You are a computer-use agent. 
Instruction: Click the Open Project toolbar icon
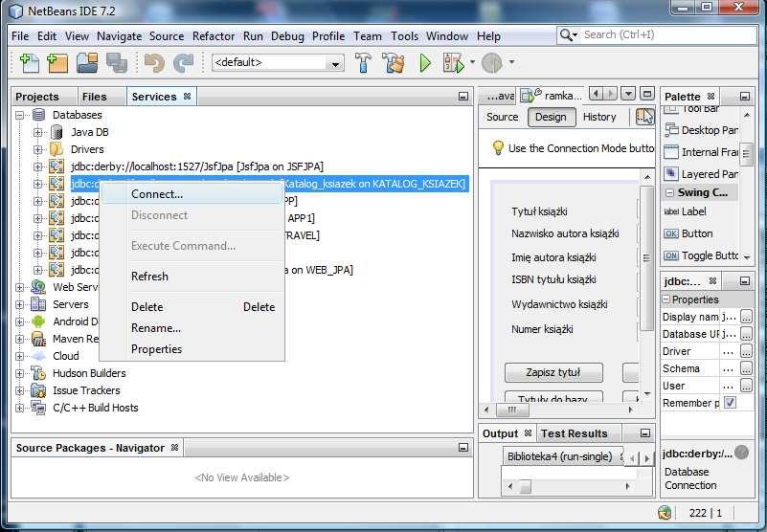[87, 62]
